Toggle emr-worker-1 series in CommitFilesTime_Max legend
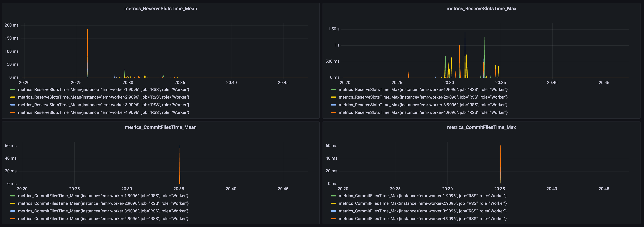This screenshot has height=227, width=644. pos(423,196)
